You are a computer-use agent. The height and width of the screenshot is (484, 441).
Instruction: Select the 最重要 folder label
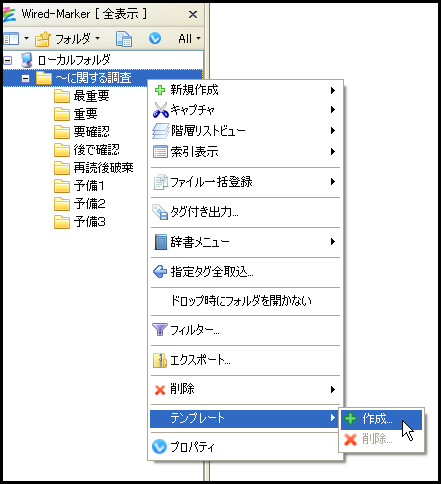[91, 96]
